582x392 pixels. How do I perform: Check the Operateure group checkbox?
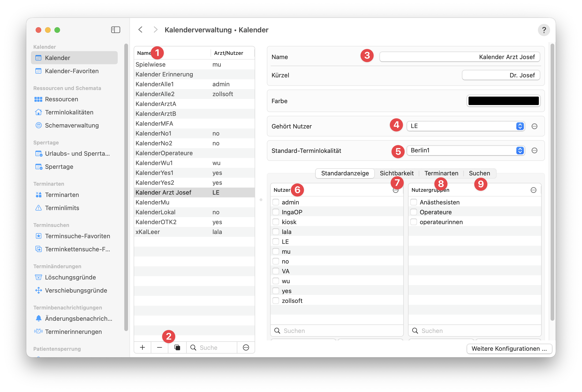click(413, 212)
